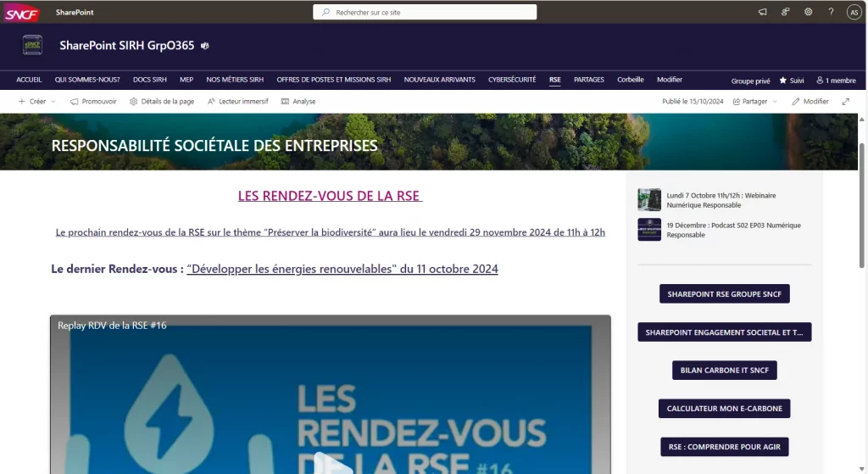
Task: Click the scrollbar down arrow
Action: [x=862, y=469]
